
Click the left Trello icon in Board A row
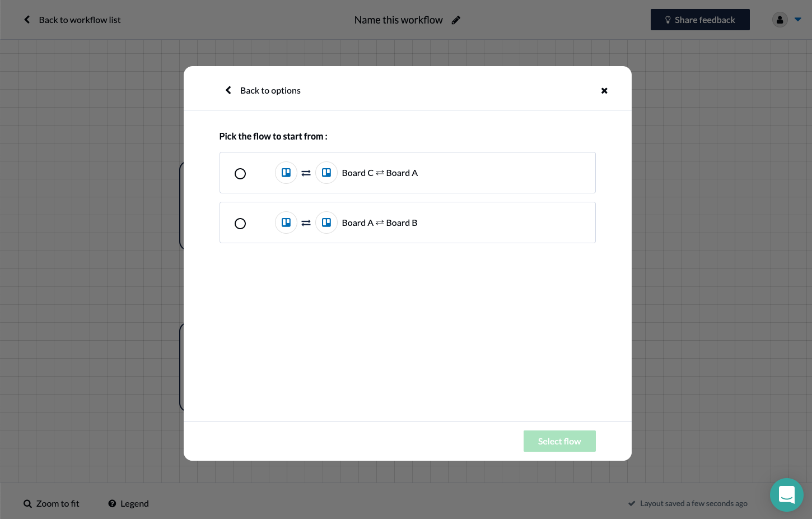pos(286,223)
